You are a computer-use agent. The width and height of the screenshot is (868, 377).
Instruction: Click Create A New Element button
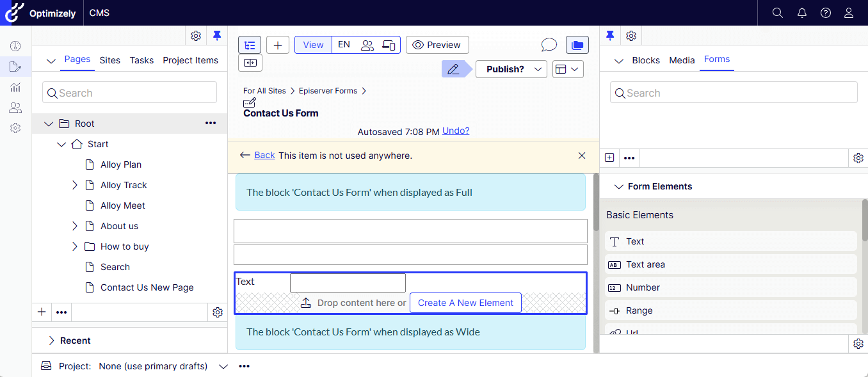pos(465,303)
